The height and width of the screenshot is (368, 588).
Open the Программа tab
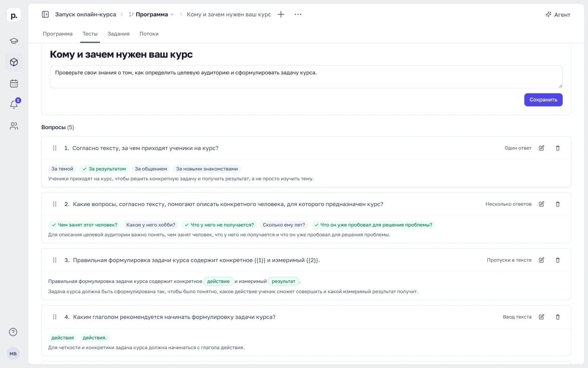pos(58,34)
